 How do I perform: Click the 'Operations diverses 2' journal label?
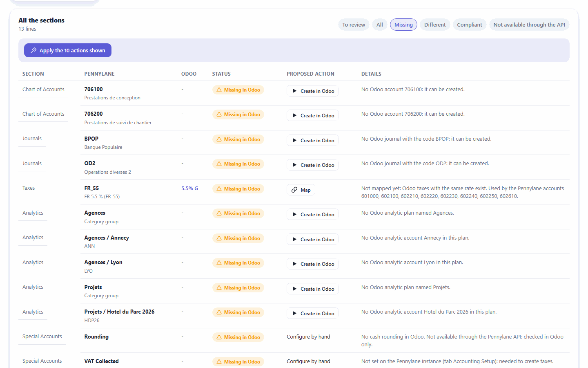108,172
